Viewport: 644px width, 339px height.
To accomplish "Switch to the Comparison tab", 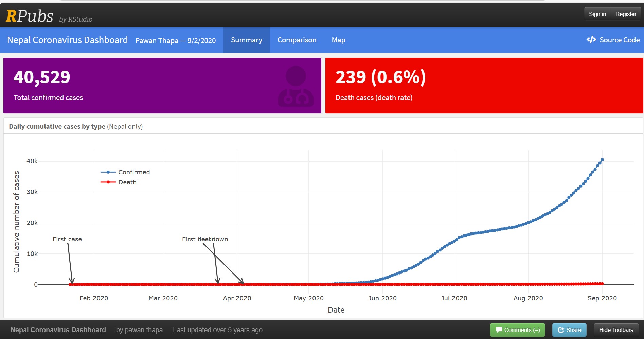I will 297,40.
